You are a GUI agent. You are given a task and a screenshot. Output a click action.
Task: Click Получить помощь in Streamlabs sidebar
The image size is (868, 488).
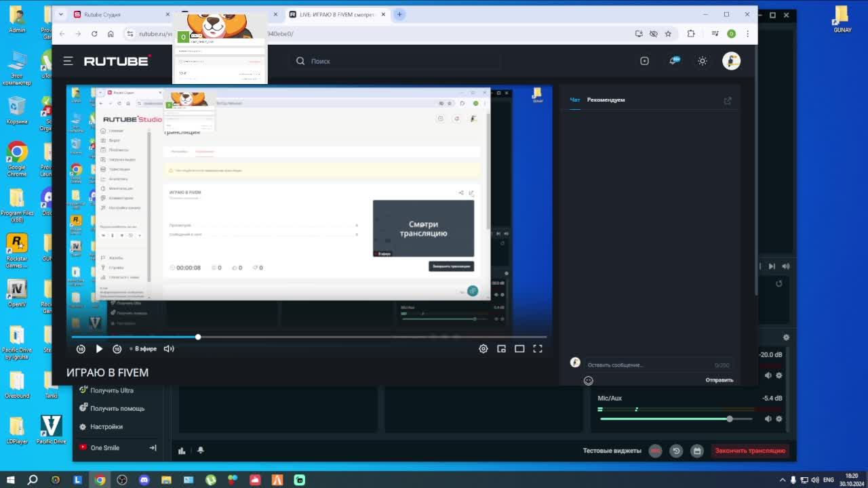click(112, 408)
